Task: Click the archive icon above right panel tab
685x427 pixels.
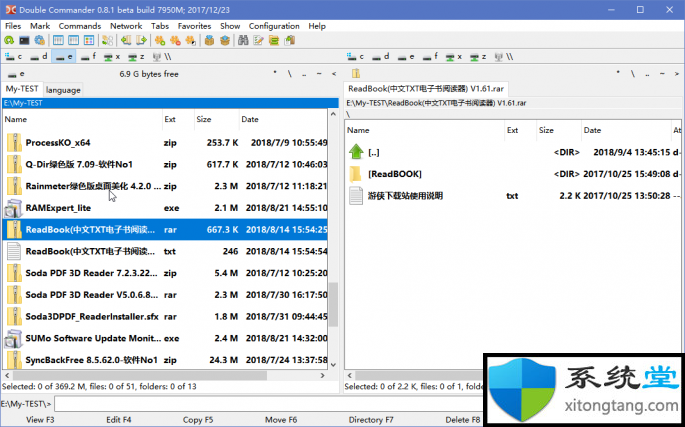Action: (x=356, y=73)
